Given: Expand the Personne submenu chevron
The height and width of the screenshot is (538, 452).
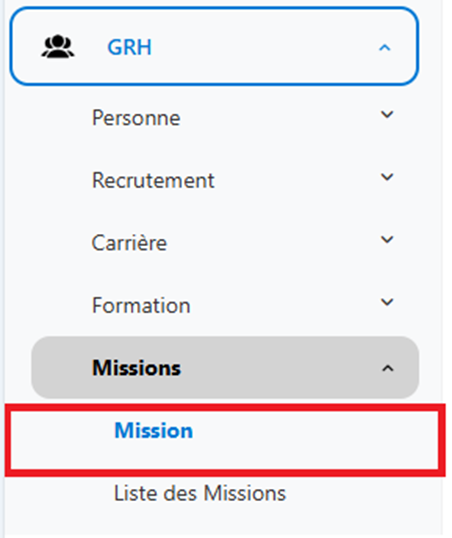Looking at the screenshot, I should [387, 115].
